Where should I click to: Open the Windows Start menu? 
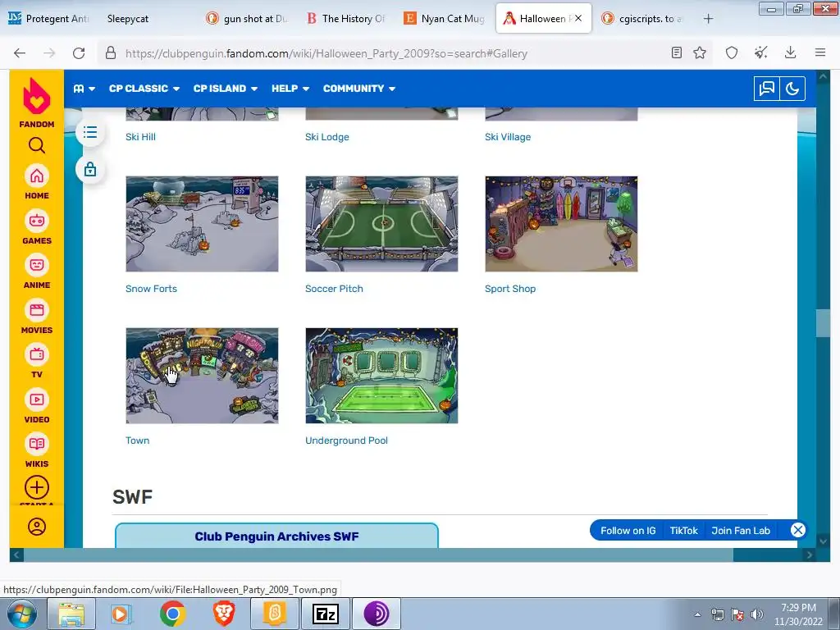(x=21, y=614)
